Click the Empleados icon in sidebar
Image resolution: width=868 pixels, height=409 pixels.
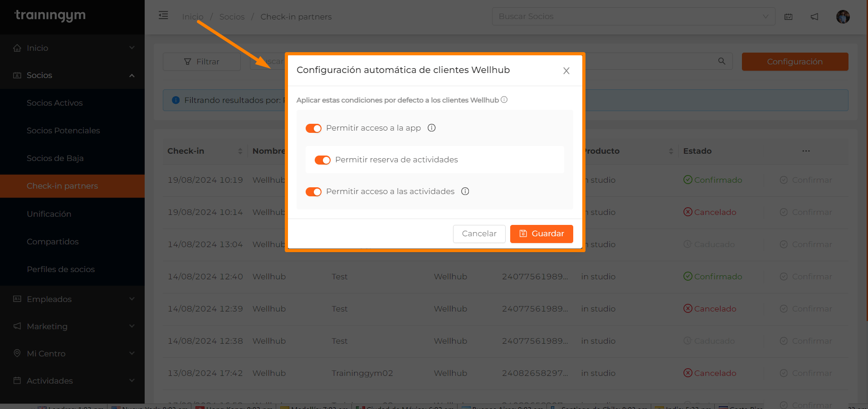tap(17, 299)
